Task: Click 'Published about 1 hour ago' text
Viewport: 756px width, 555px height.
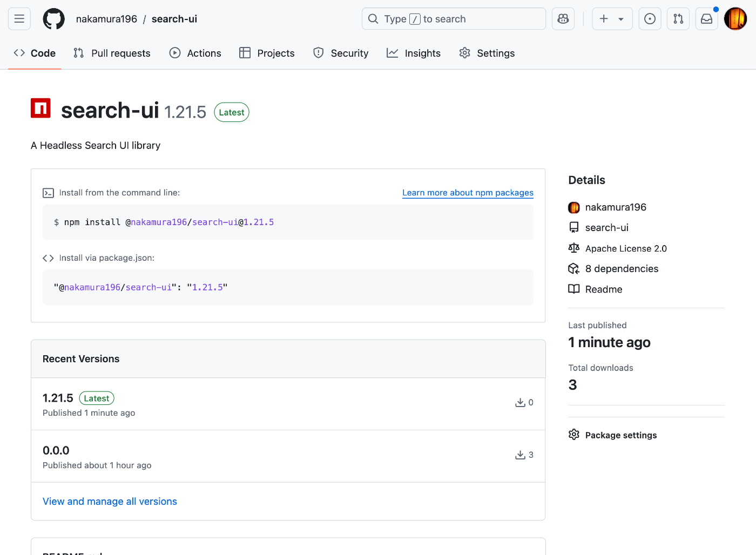Action: [97, 465]
